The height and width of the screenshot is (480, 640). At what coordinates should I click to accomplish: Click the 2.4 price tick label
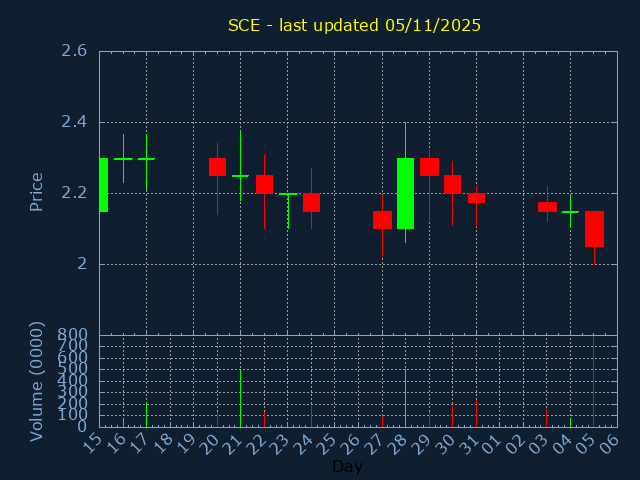click(73, 122)
